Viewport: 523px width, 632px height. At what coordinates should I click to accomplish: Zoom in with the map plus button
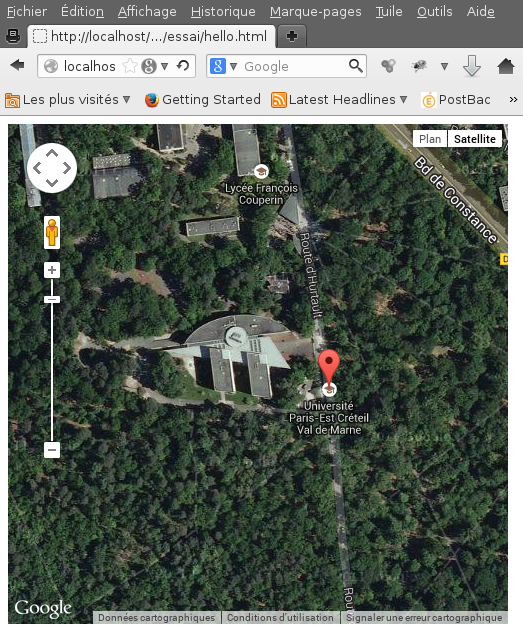tap(52, 270)
